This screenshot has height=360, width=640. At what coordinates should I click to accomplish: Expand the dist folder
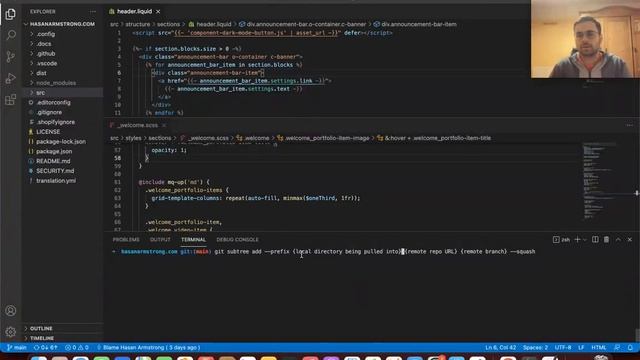point(62,73)
